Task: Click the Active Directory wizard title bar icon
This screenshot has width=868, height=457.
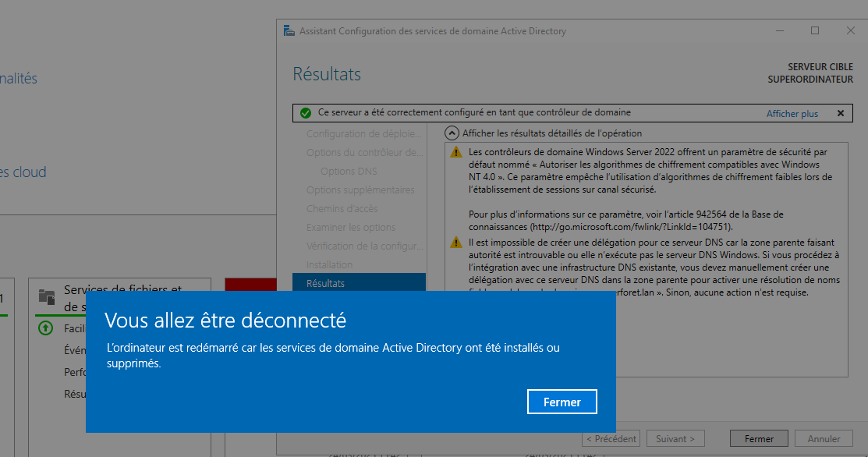Action: click(x=289, y=31)
